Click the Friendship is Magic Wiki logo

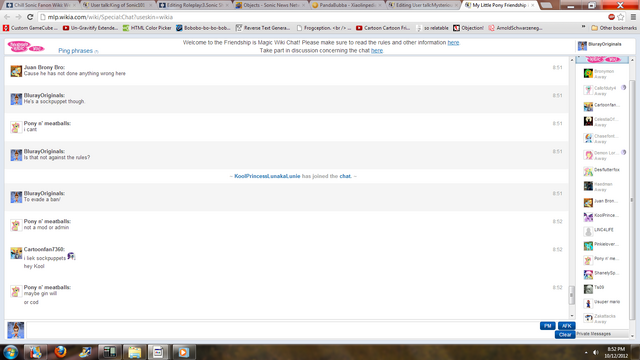tap(26, 47)
